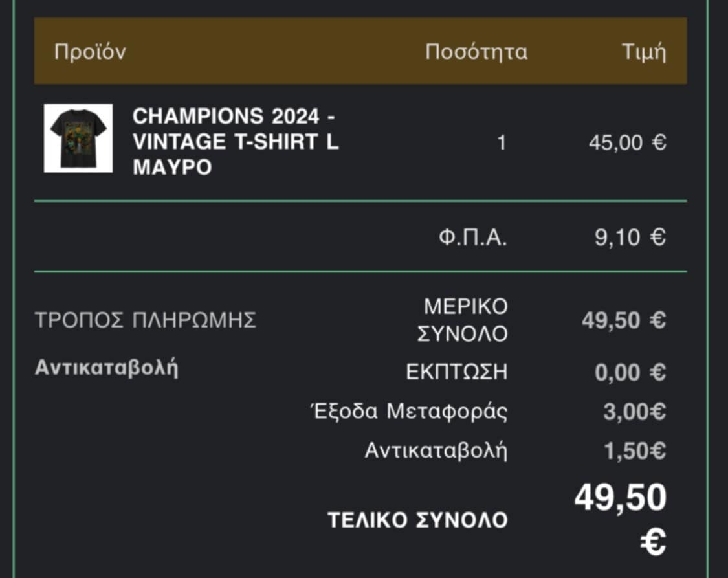Click the ΕΚΠΤΩΣΗ label
Screen dimensions: 728x578
(457, 373)
